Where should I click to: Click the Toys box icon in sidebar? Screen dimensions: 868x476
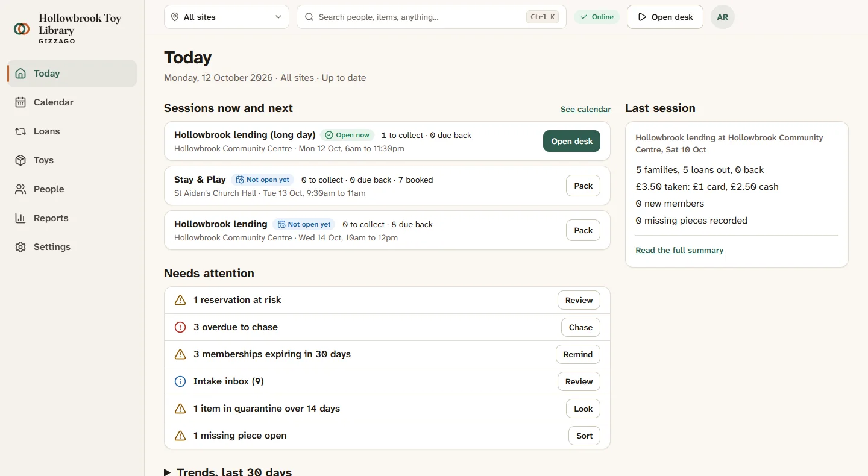[20, 160]
